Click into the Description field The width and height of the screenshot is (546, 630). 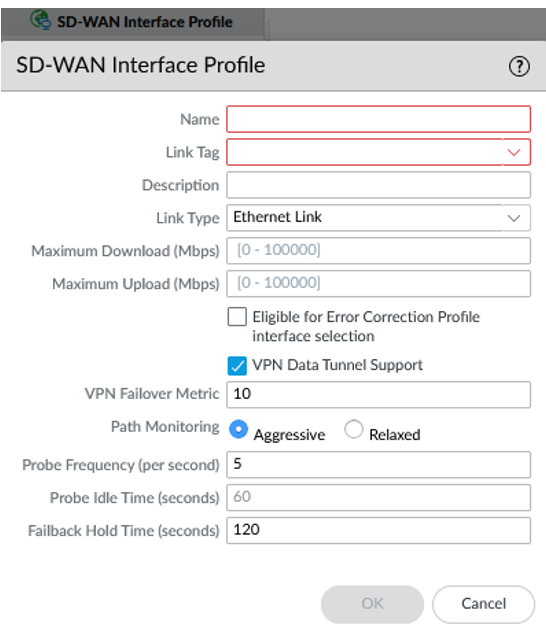(378, 185)
